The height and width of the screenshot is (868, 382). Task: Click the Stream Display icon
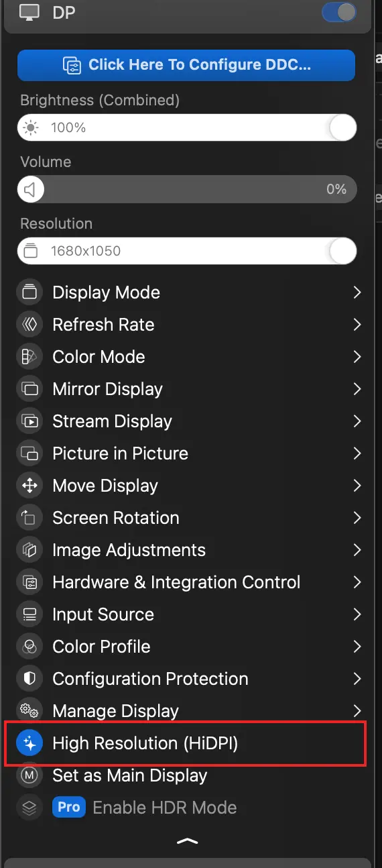tap(29, 421)
